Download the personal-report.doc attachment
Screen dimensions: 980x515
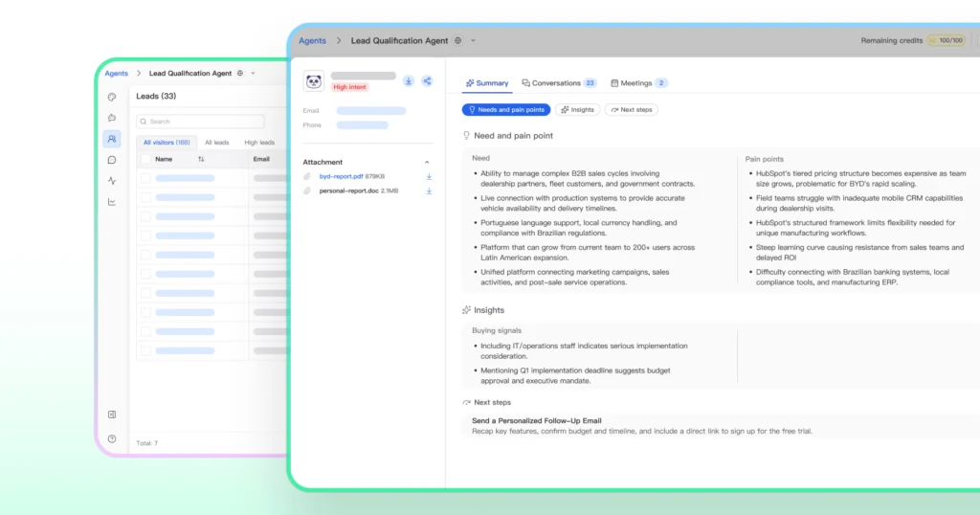pos(429,191)
